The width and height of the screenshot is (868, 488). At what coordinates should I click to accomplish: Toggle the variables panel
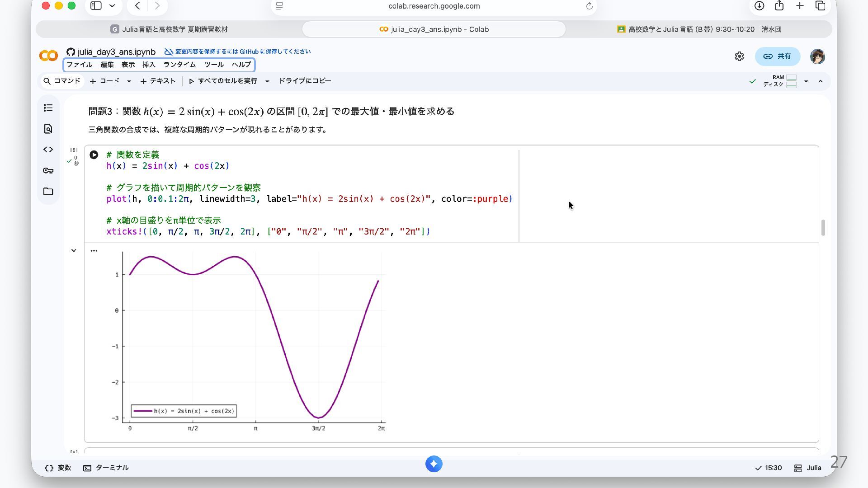click(58, 468)
